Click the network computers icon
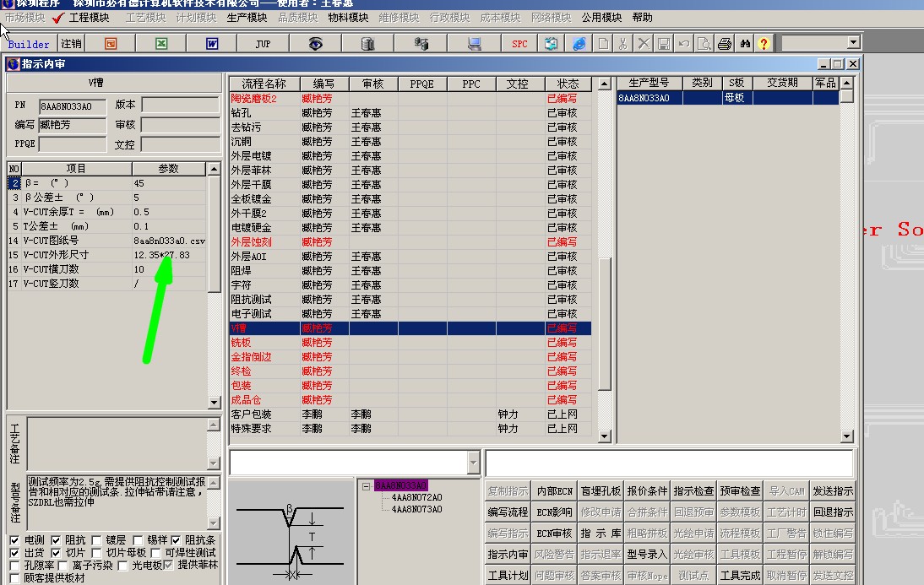Image resolution: width=924 pixels, height=585 pixels. tap(421, 44)
